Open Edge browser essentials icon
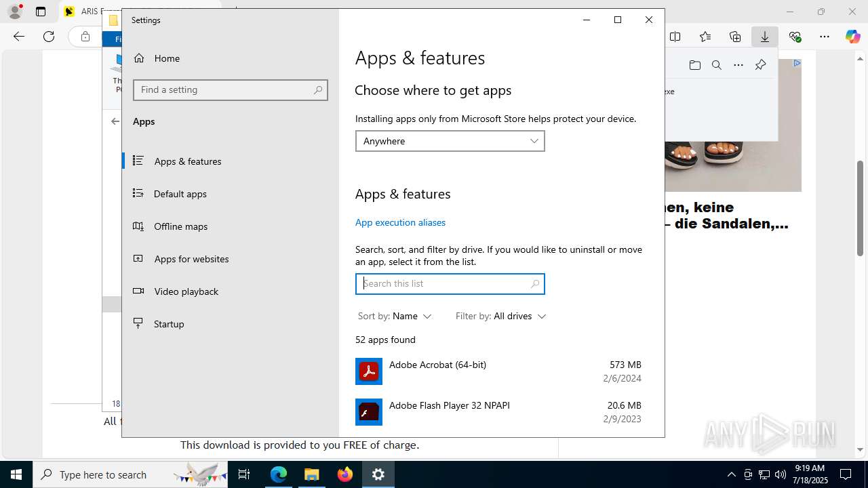Viewport: 868px width, 488px height. coord(795,37)
